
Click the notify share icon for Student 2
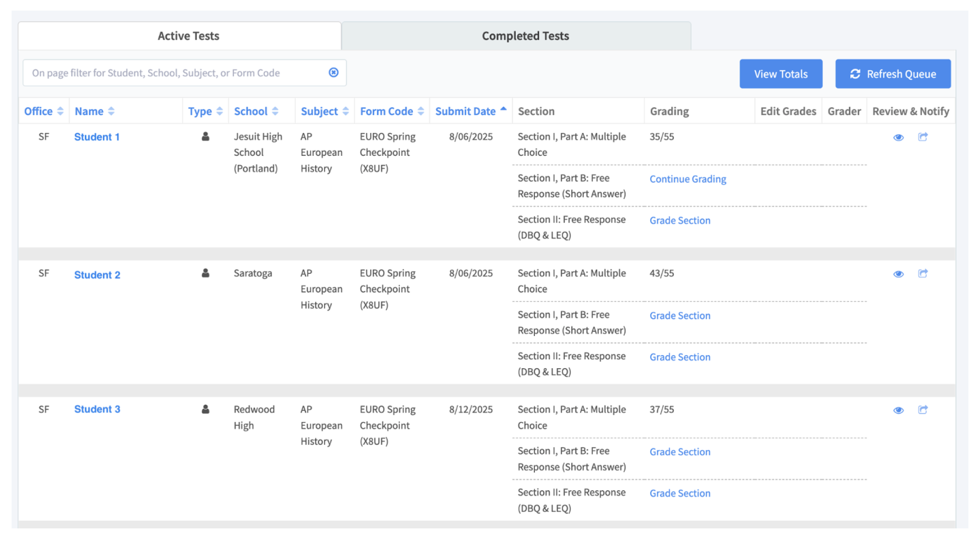click(x=922, y=274)
